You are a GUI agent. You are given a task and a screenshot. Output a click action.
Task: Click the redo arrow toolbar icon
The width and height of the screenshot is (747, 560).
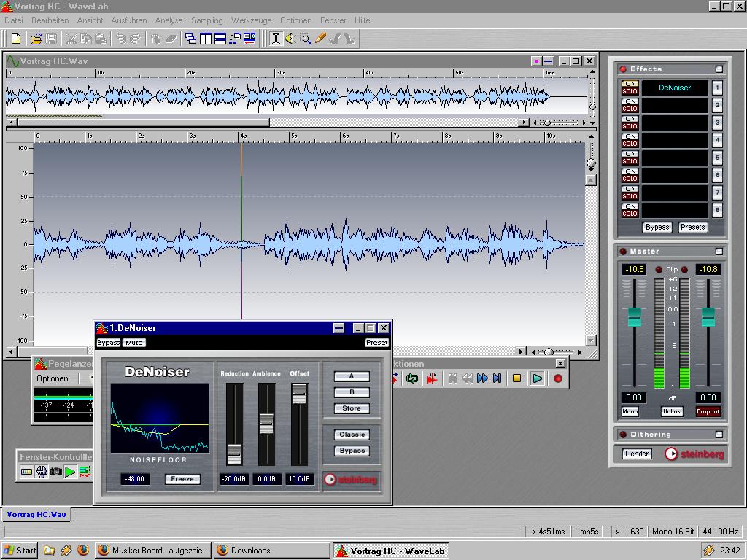coord(135,39)
